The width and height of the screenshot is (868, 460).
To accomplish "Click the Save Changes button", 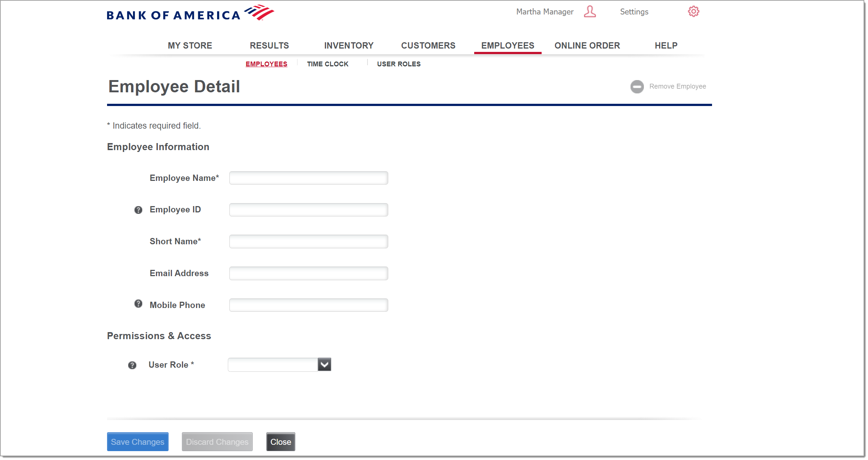I will [x=138, y=441].
